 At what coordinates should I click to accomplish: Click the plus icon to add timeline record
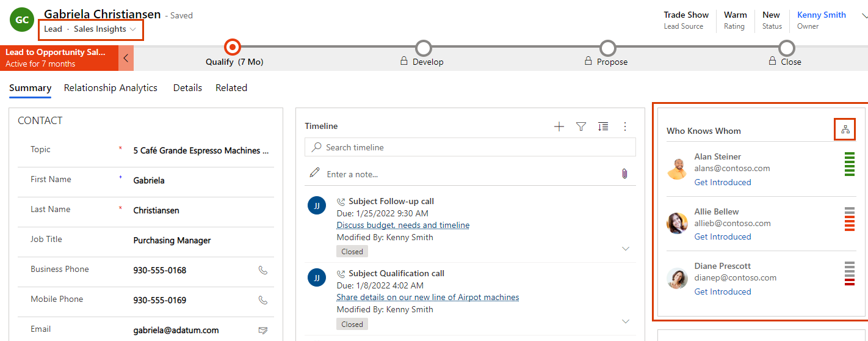click(559, 127)
